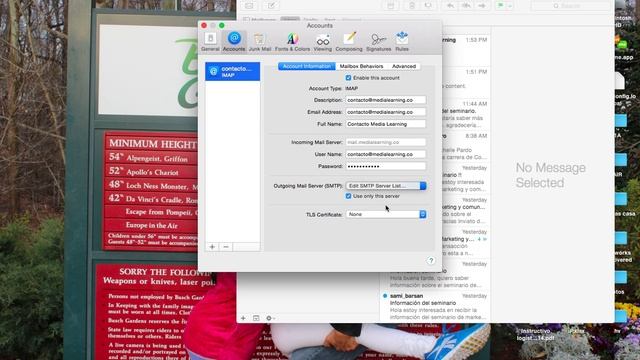640x360 pixels.
Task: Click the User Name text field
Action: pos(386,154)
